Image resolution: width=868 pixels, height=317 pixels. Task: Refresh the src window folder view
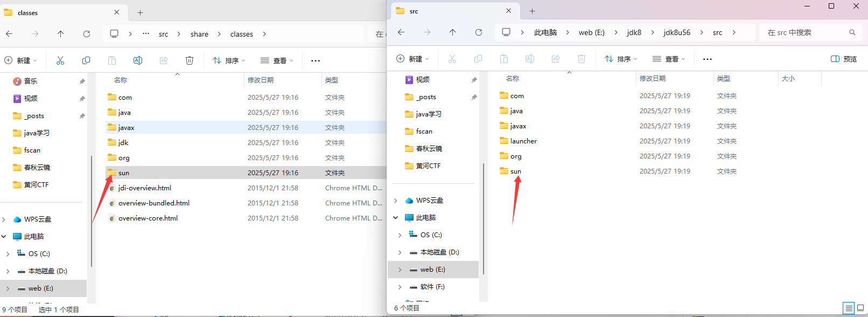478,32
